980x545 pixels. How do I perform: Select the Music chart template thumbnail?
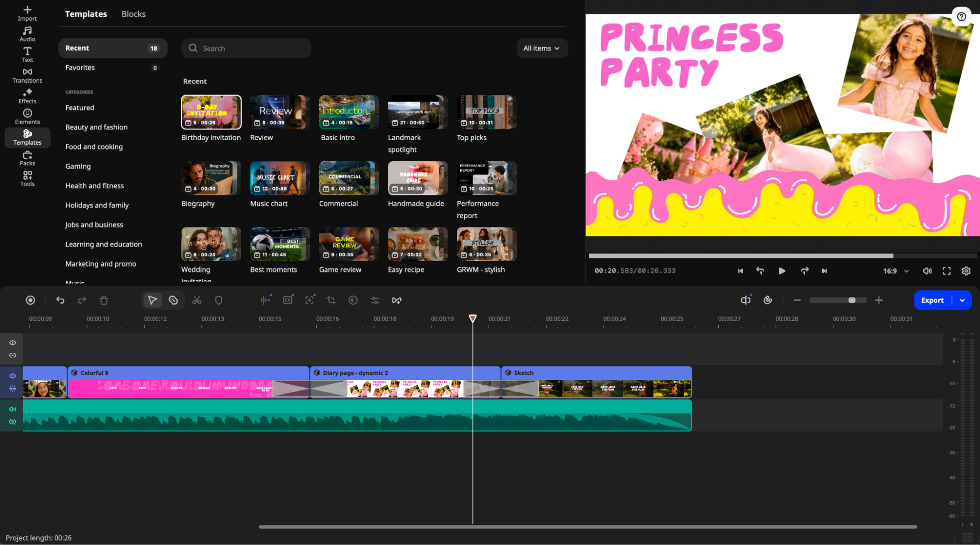click(x=279, y=178)
